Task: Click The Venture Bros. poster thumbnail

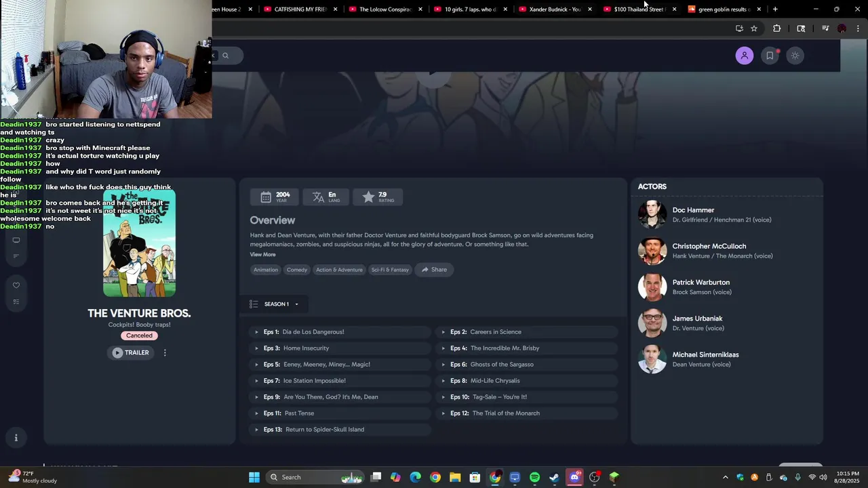Action: pyautogui.click(x=139, y=244)
